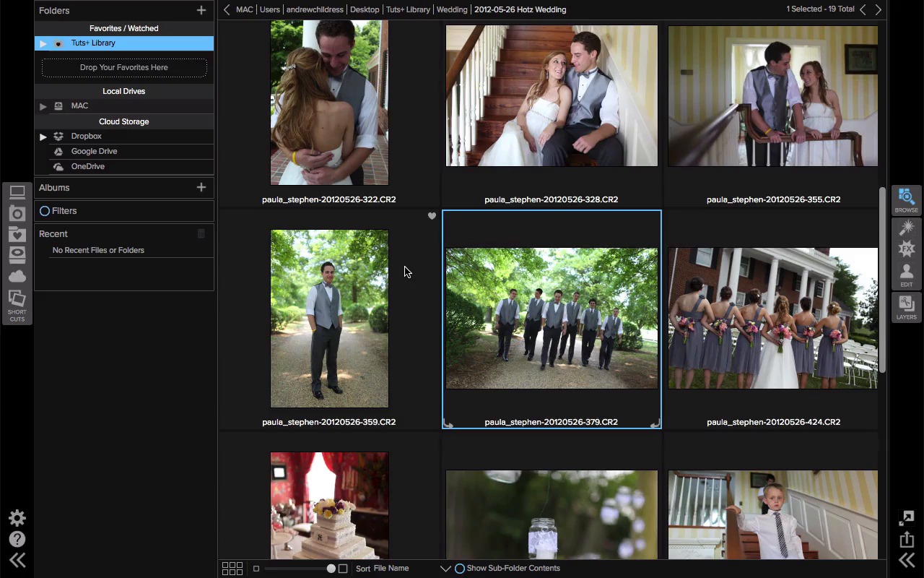Go to next photo arrow at top right
This screenshot has width=924, height=578.
[879, 9]
